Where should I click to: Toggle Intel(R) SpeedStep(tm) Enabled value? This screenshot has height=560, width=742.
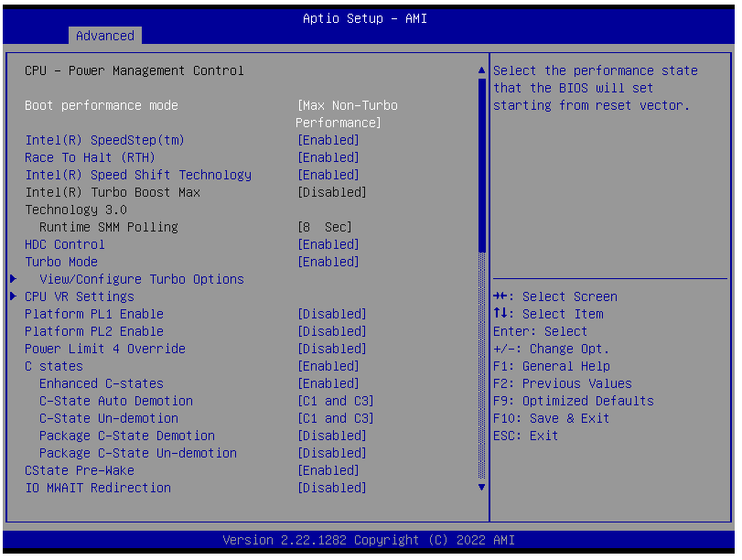point(328,140)
